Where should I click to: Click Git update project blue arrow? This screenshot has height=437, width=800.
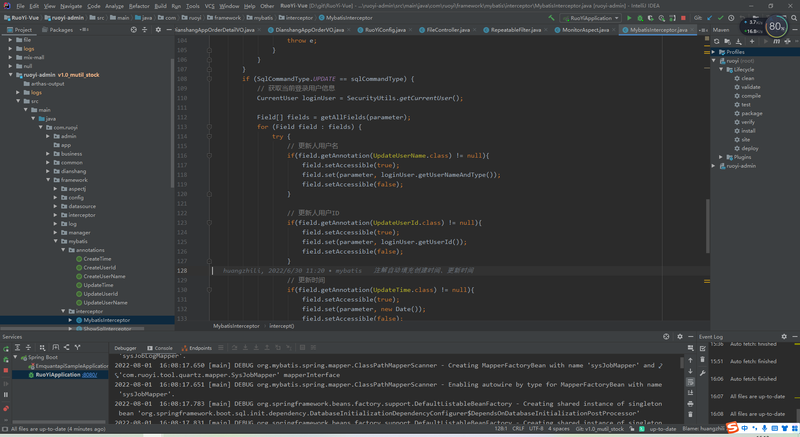point(709,18)
